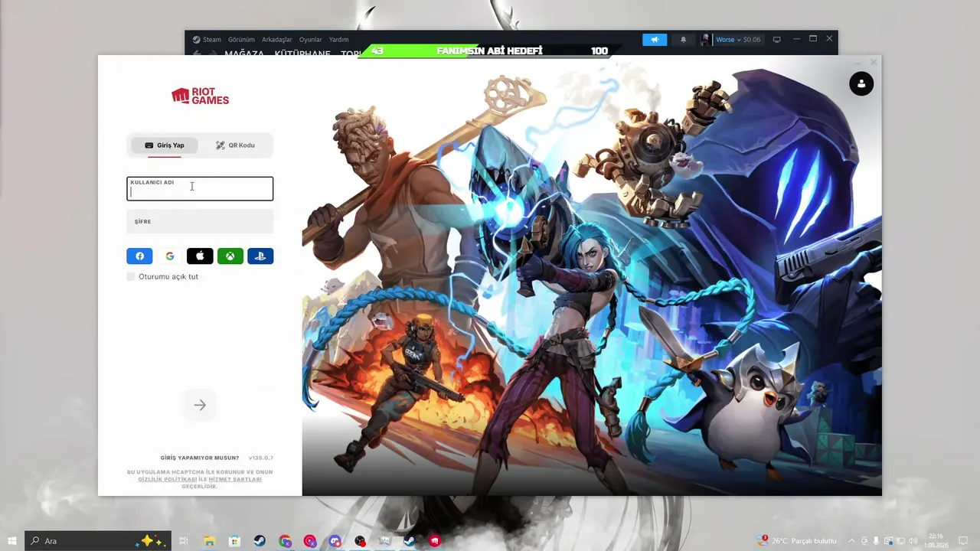Click the microphone tray icon
The image size is (980, 551).
pyautogui.click(x=876, y=541)
